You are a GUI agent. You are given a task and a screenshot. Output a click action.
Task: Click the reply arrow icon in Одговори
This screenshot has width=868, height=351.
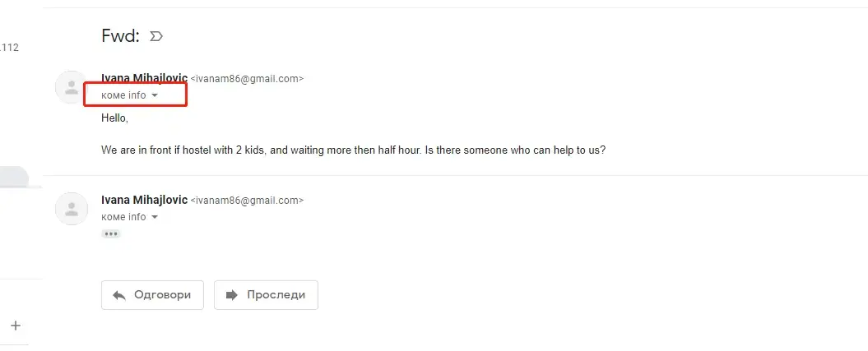pyautogui.click(x=119, y=295)
